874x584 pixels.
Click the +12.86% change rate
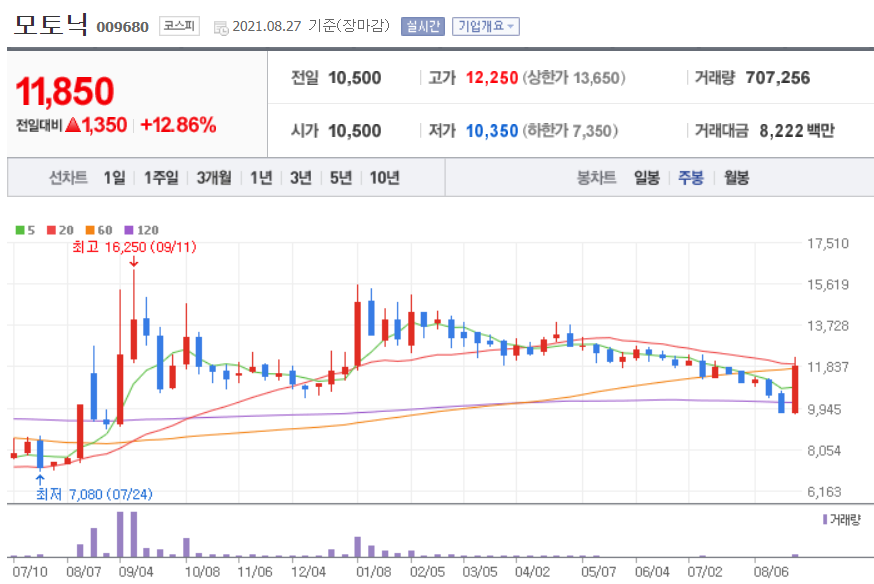[178, 125]
